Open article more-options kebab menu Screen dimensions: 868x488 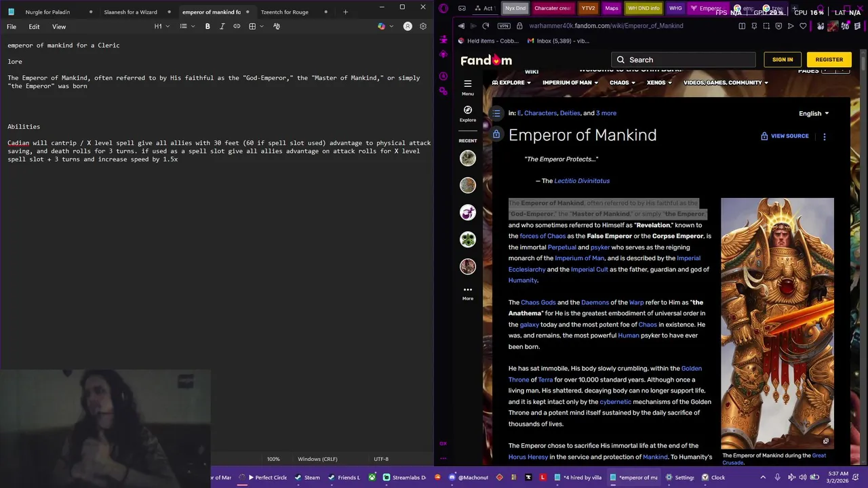tap(825, 136)
